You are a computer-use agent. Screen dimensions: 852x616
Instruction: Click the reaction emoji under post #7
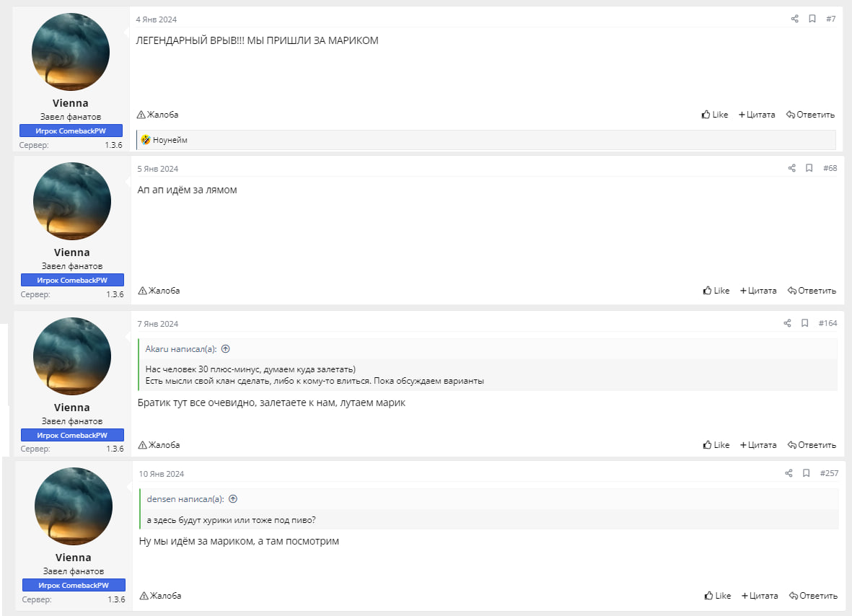click(x=146, y=140)
